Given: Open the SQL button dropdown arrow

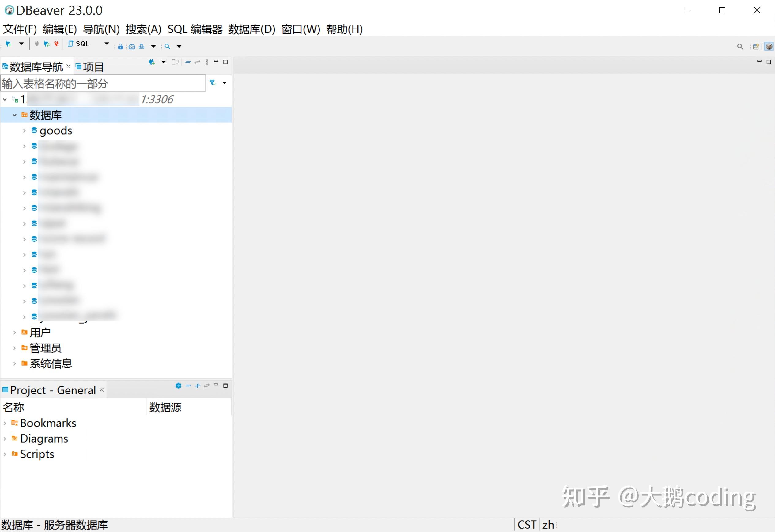Looking at the screenshot, I should point(107,44).
